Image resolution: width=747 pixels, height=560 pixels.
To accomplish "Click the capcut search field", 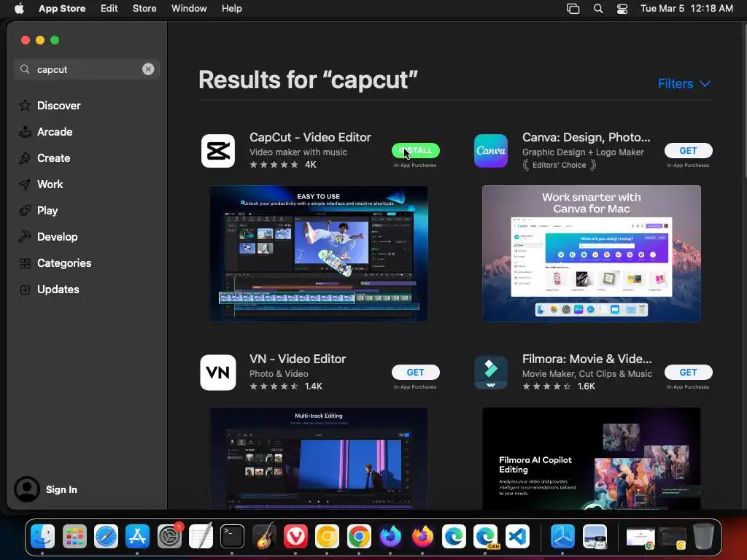I will point(86,69).
